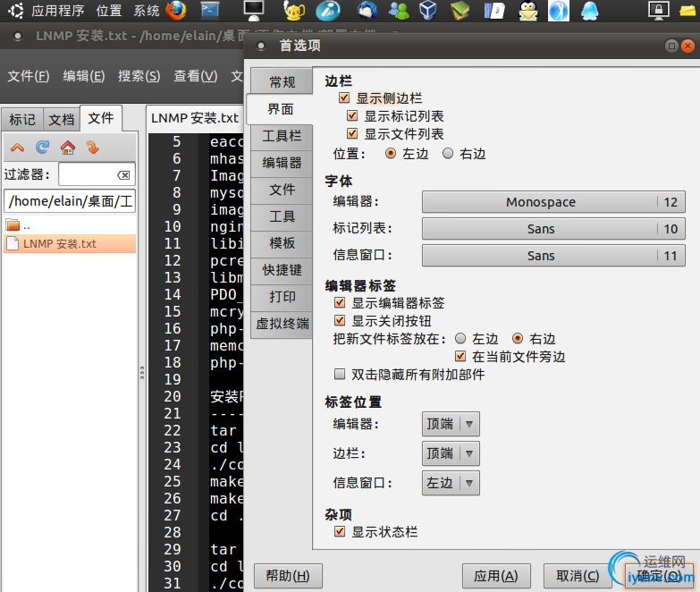Screen dimensions: 700x592
Task: Uncheck 显示文件列表 option
Action: click(351, 133)
